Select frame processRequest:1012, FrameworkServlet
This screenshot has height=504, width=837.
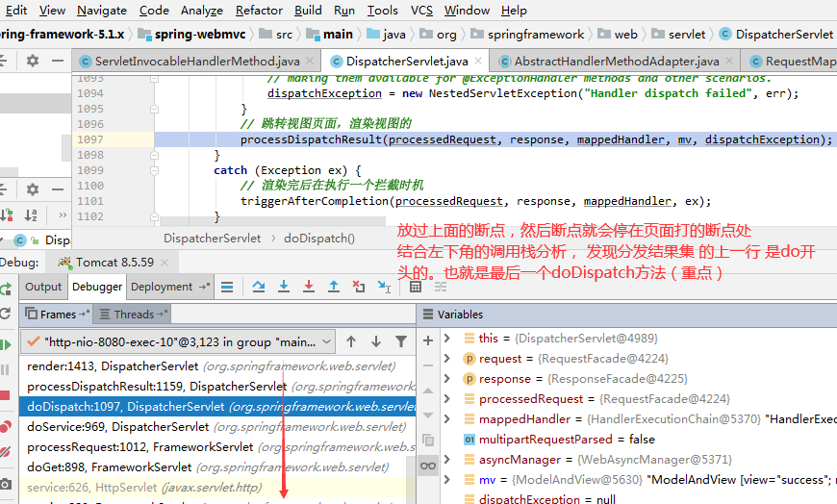(217, 447)
